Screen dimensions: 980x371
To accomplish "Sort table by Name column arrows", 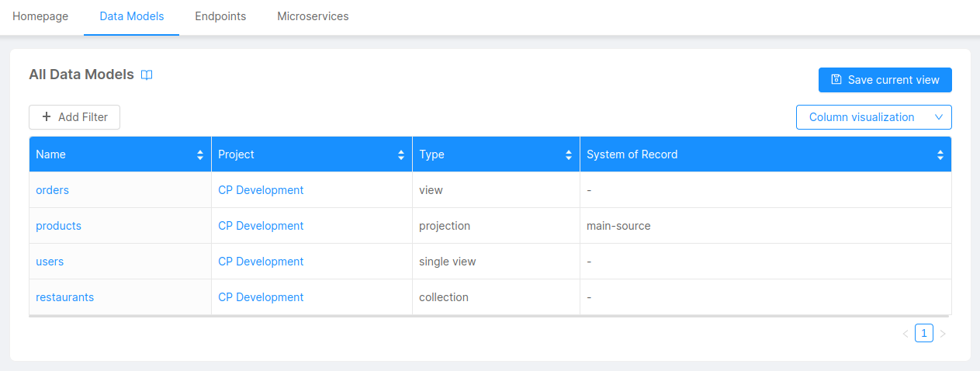I will [200, 155].
